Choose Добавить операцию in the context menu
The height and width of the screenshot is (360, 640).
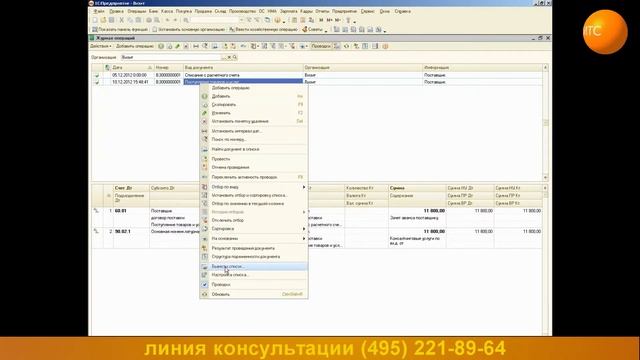(253, 88)
